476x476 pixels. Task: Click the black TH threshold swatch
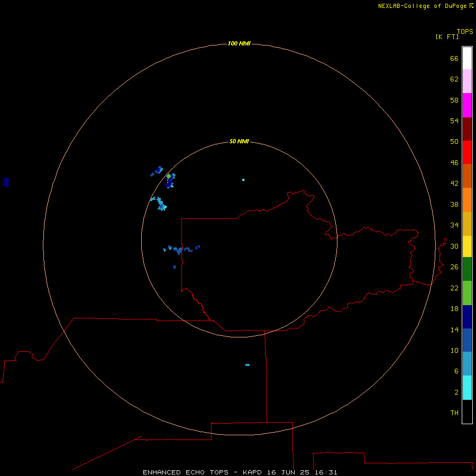[x=467, y=411]
